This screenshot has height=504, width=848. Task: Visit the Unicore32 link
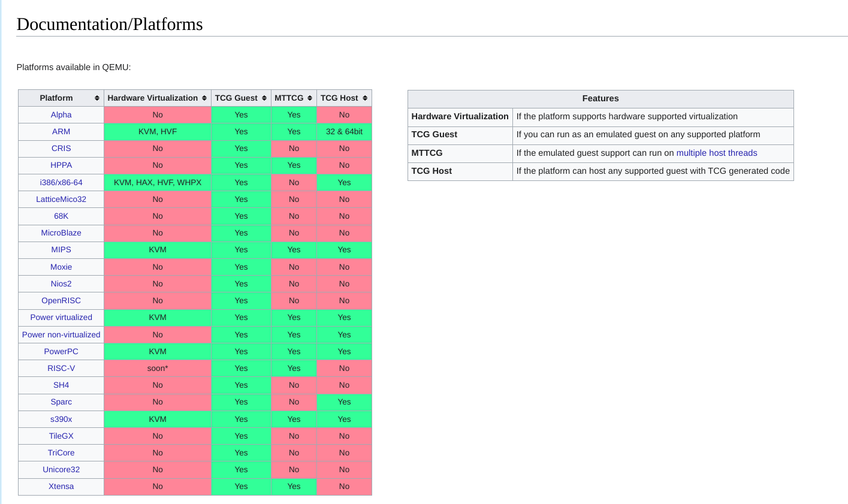coord(61,470)
